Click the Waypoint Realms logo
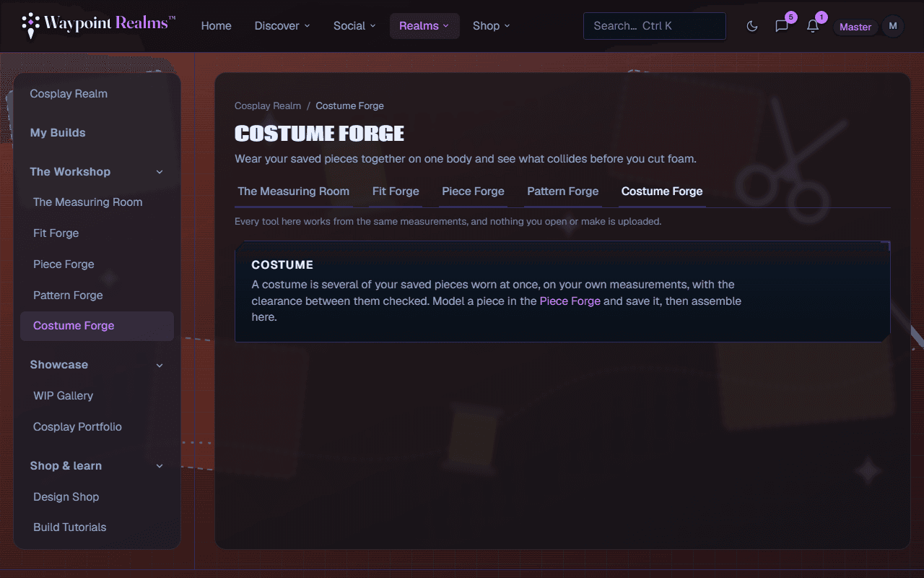The width and height of the screenshot is (924, 578). coord(99,25)
